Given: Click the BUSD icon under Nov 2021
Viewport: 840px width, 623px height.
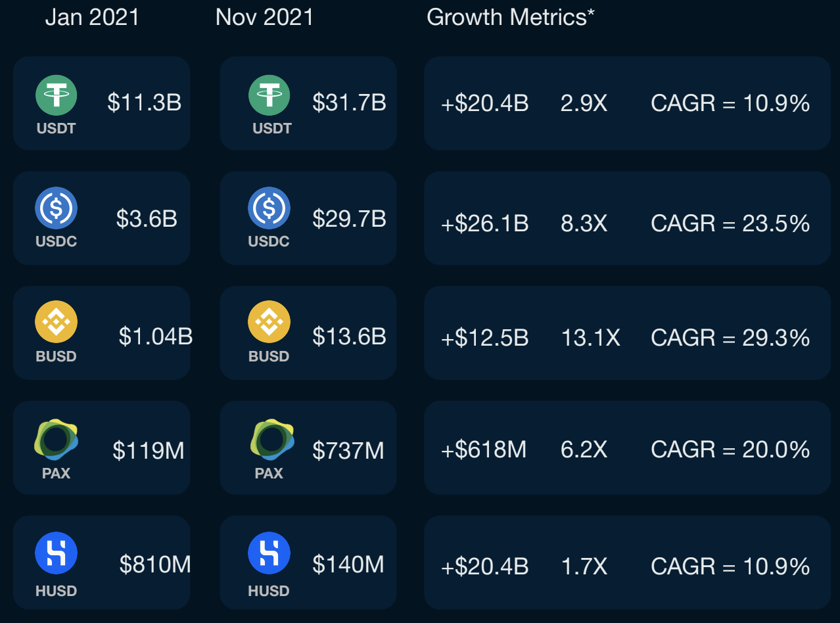Looking at the screenshot, I should tap(269, 323).
